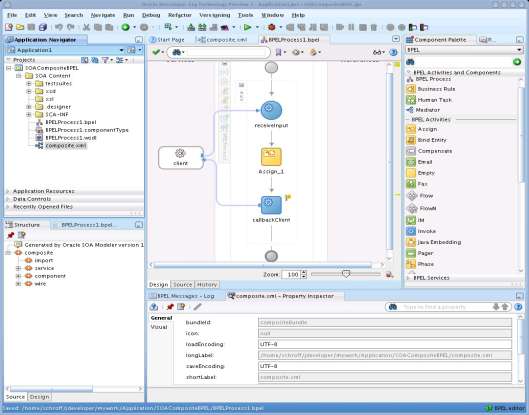529x415 pixels.
Task: Select the General category in Property Inspector
Action: pyautogui.click(x=161, y=318)
